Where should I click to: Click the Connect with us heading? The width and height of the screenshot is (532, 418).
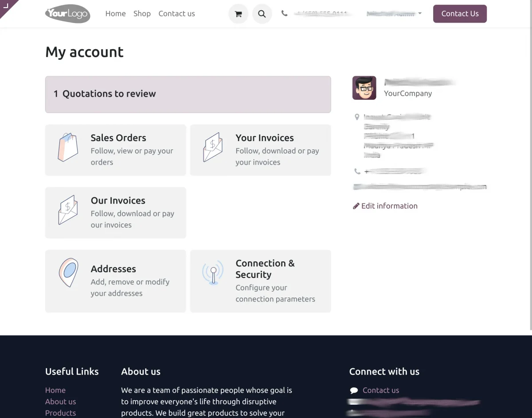384,371
